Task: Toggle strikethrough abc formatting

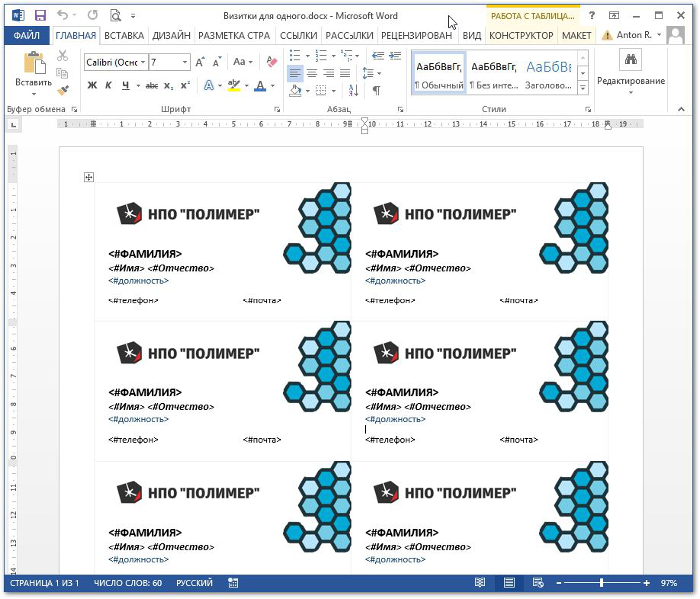Action: click(x=152, y=85)
